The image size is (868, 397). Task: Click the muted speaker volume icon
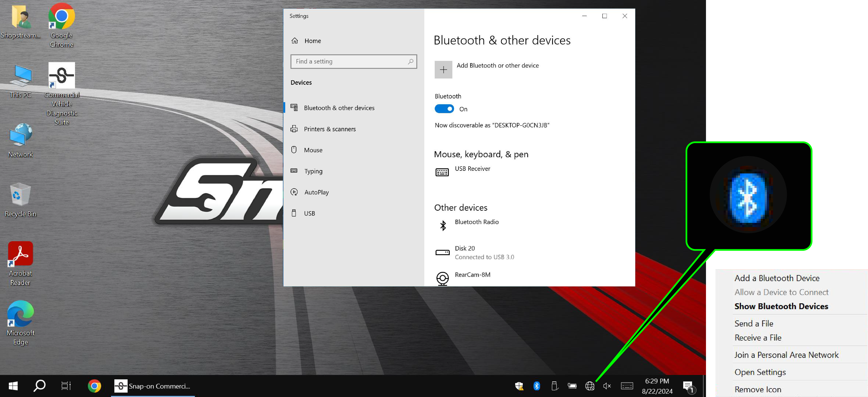click(607, 386)
